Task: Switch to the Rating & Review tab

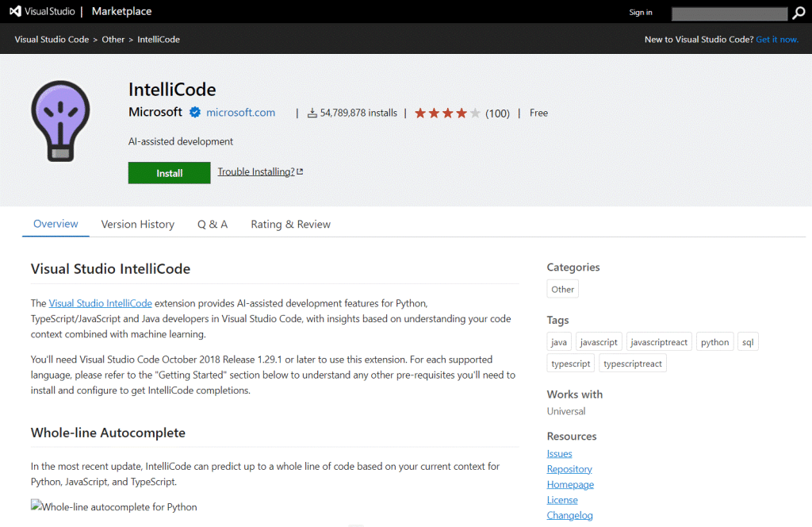Action: (290, 225)
